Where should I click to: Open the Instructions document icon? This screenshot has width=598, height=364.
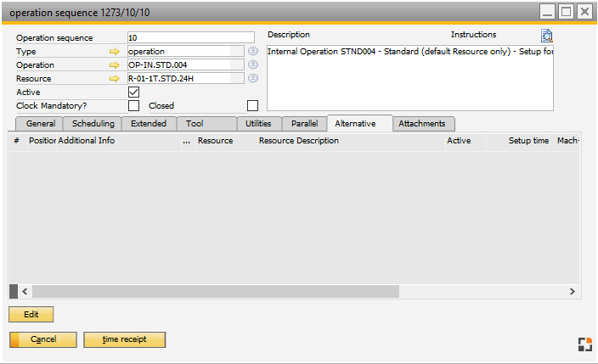tap(547, 36)
